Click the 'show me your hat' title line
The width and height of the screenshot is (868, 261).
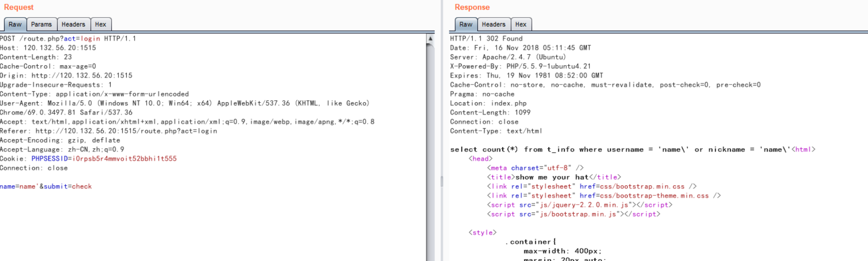pos(554,177)
